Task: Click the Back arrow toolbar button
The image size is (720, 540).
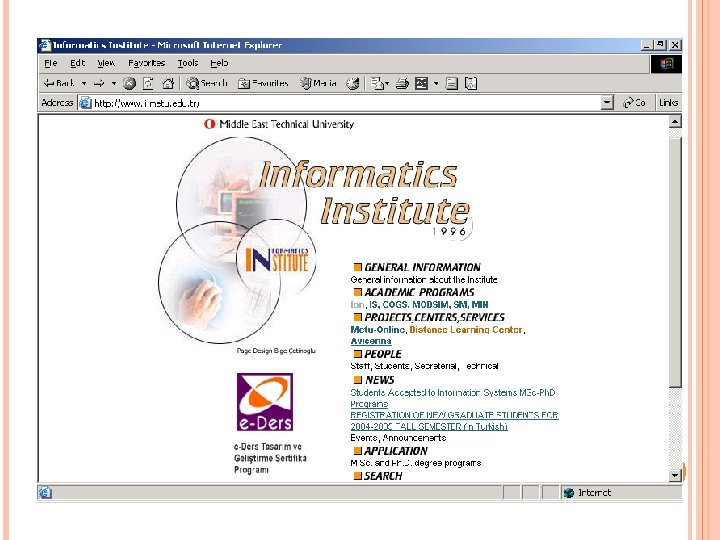Action: pos(59,83)
